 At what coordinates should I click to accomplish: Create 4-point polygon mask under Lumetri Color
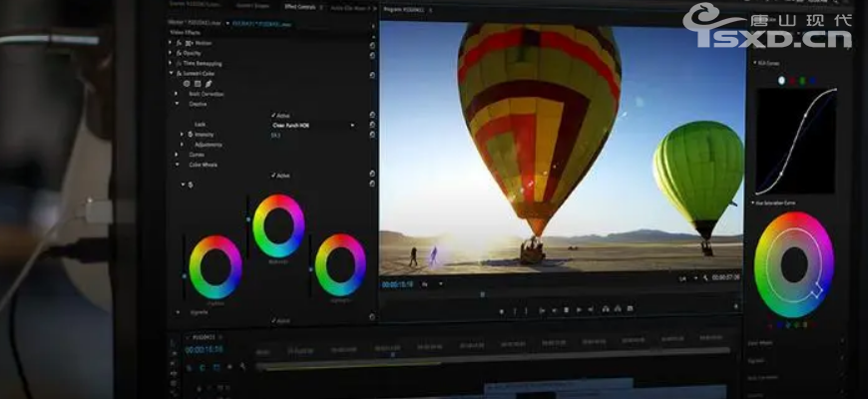click(x=198, y=84)
